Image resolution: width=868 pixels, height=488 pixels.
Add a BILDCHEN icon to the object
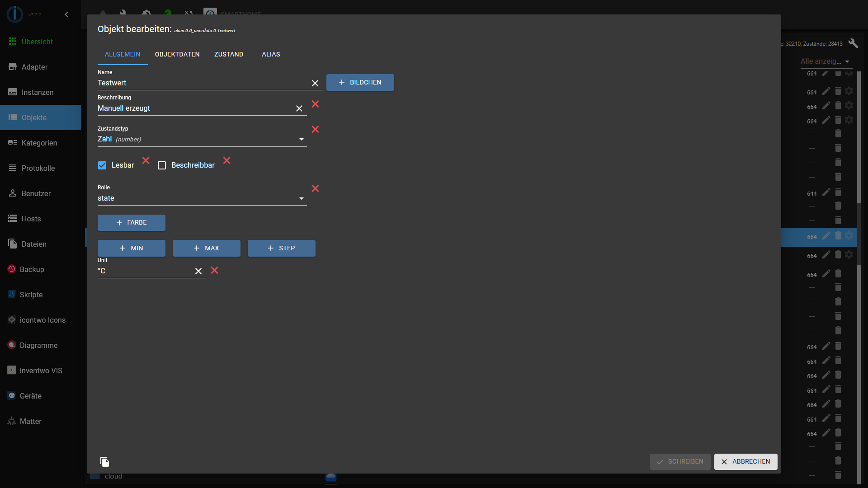coord(360,83)
